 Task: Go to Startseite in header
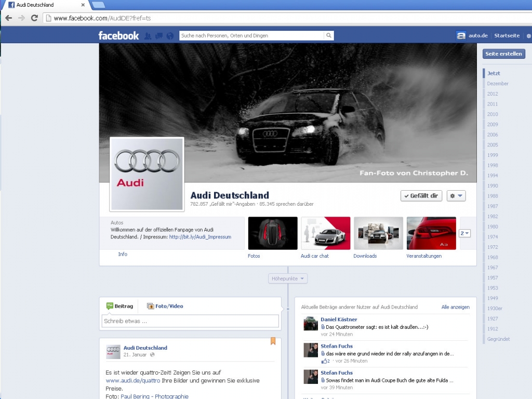(x=507, y=36)
